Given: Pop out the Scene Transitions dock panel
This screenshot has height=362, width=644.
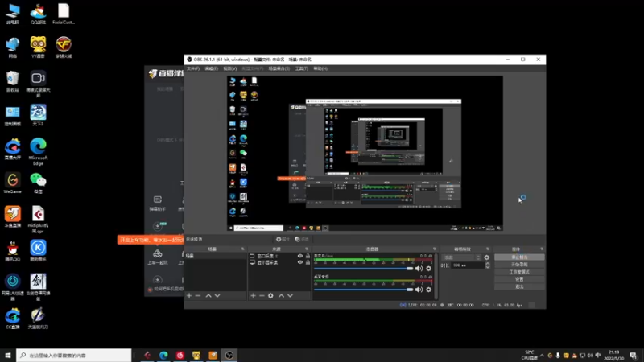Looking at the screenshot, I should [x=488, y=249].
